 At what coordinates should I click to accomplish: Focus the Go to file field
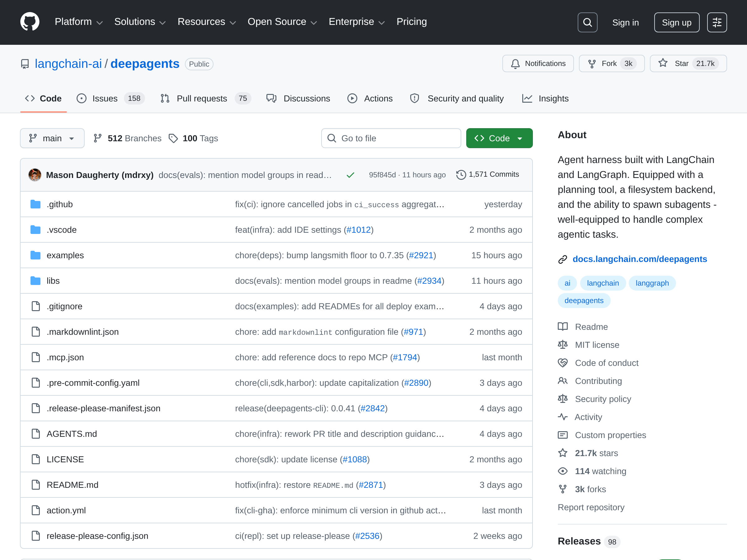point(391,138)
